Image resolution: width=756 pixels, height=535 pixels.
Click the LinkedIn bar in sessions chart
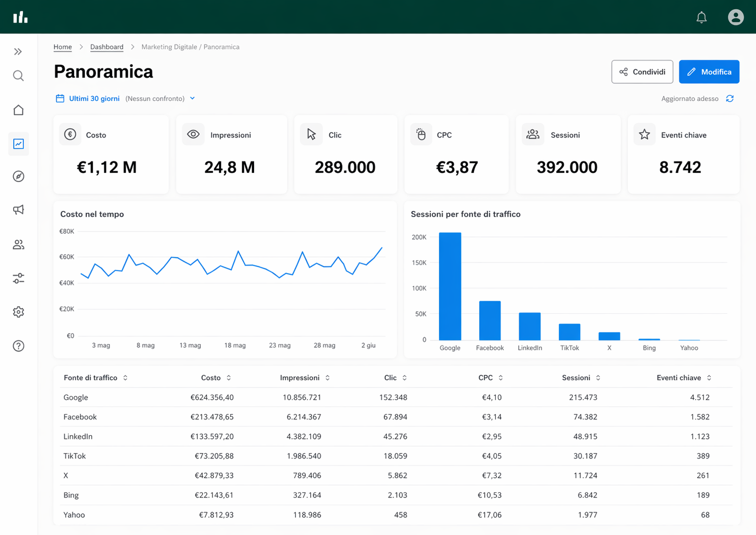(x=529, y=327)
